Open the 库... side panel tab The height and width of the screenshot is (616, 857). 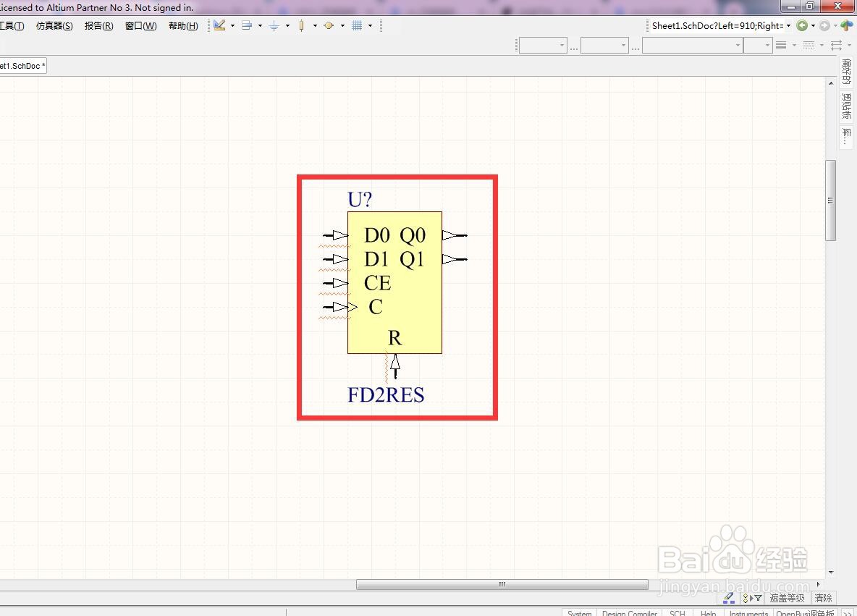click(x=847, y=136)
